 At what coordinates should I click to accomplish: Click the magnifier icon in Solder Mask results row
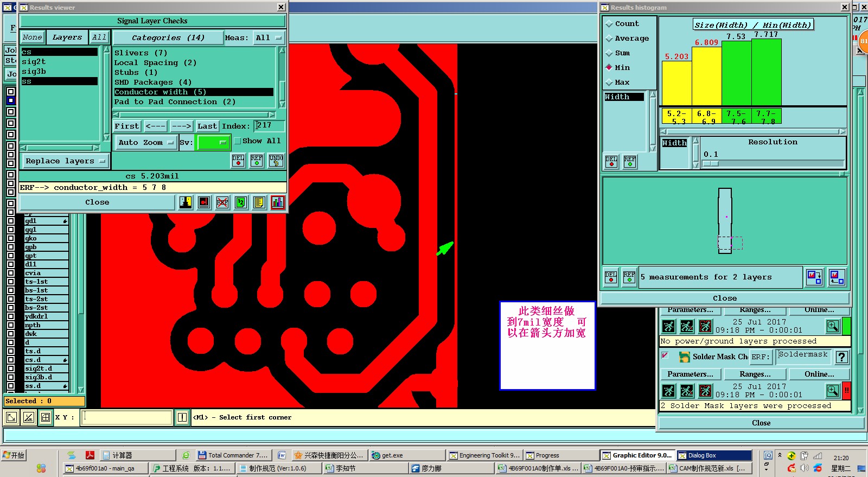click(833, 390)
